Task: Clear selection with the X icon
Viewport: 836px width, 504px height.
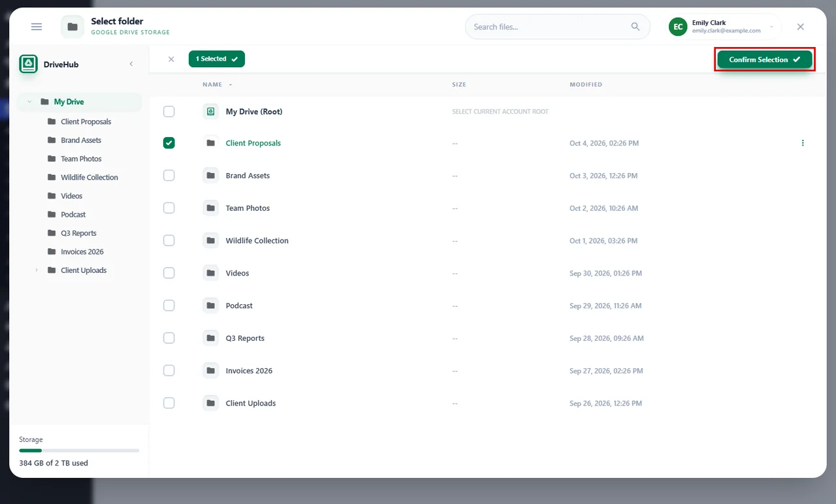Action: [x=171, y=59]
